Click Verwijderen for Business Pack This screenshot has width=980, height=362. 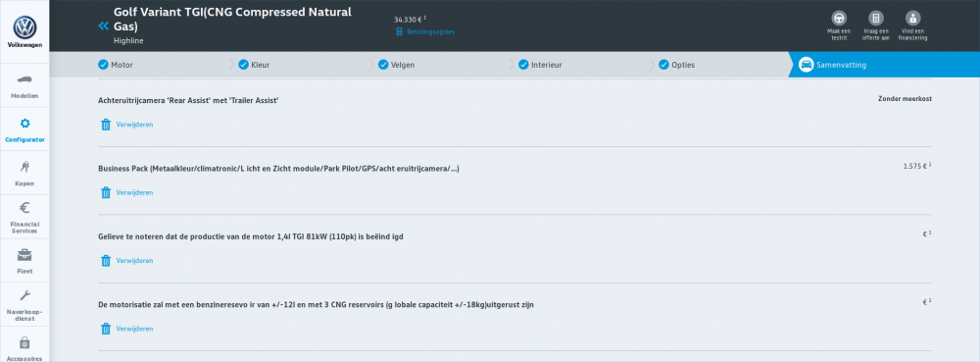[x=134, y=192]
